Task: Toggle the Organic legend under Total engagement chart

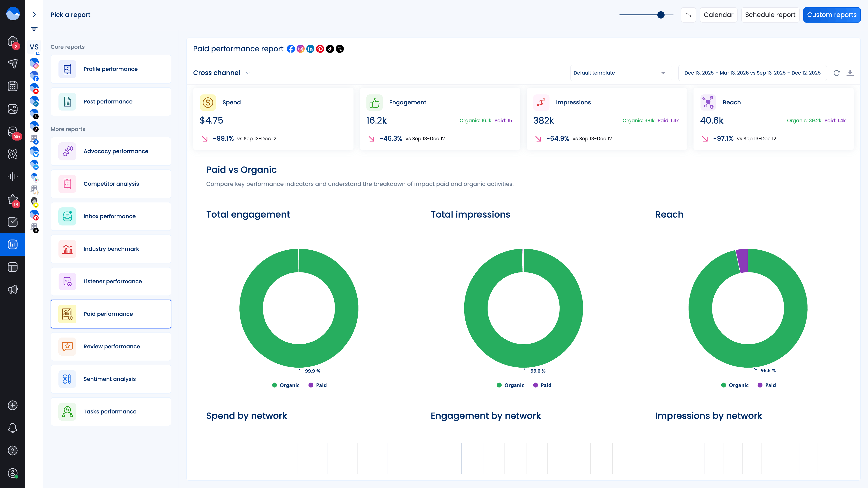Action: tap(286, 385)
